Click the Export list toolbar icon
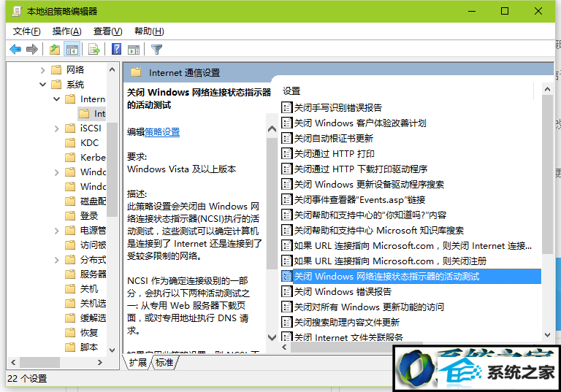The width and height of the screenshot is (561, 392). (94, 50)
